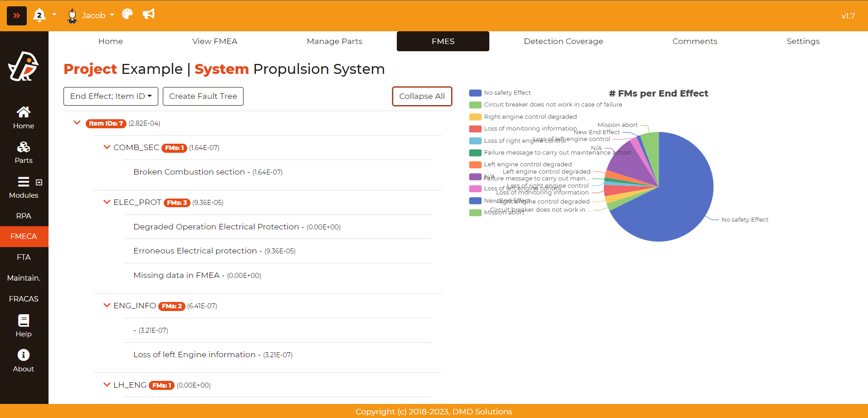Screen dimensions: 868x418
Task: Click the Loss of monitoring information red swatch
Action: pyautogui.click(x=475, y=129)
